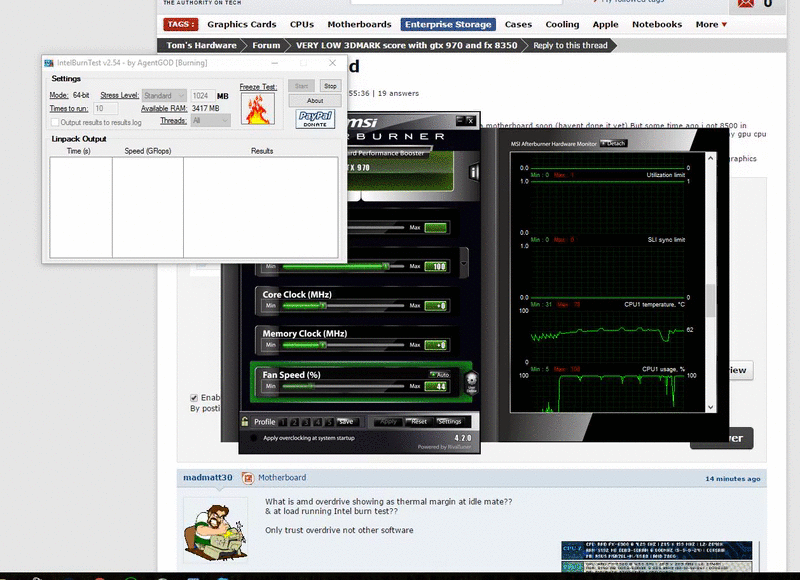
Task: Select Afterburner profile slot 1
Action: 283,422
